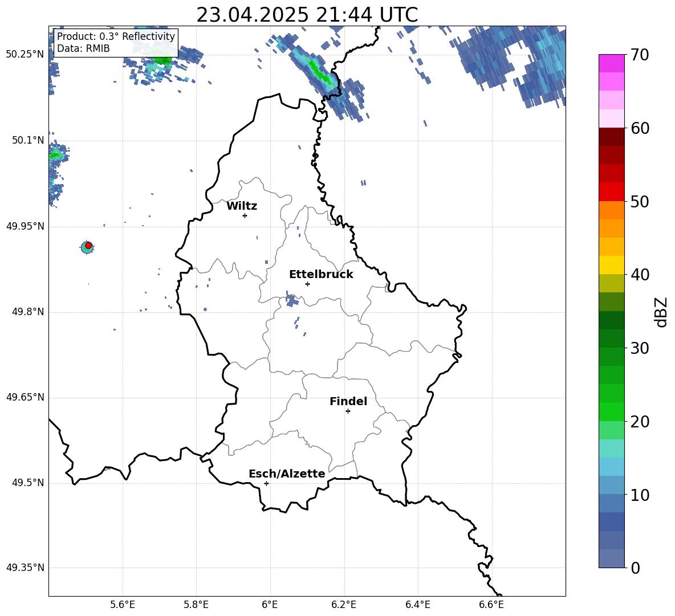Click the title '23.04.2025 21:44 UTC'
The height and width of the screenshot is (616, 675).
pos(307,15)
